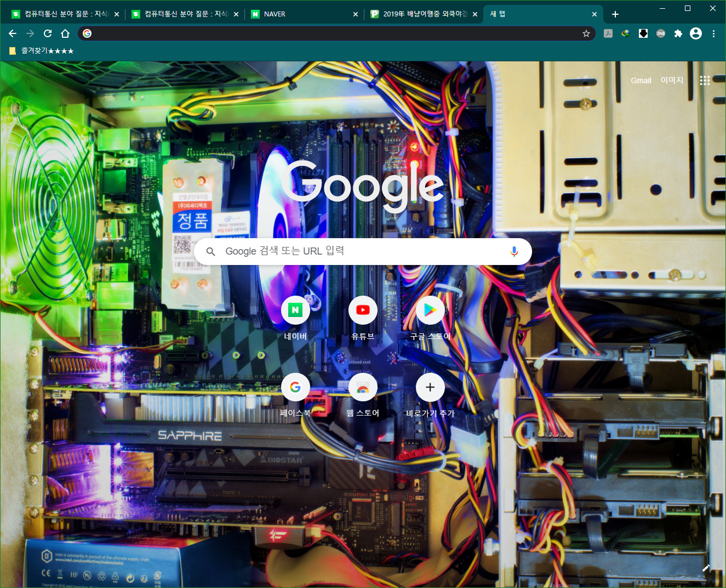Go back to the previous page
Screen dimensions: 726x588
click(x=13, y=33)
